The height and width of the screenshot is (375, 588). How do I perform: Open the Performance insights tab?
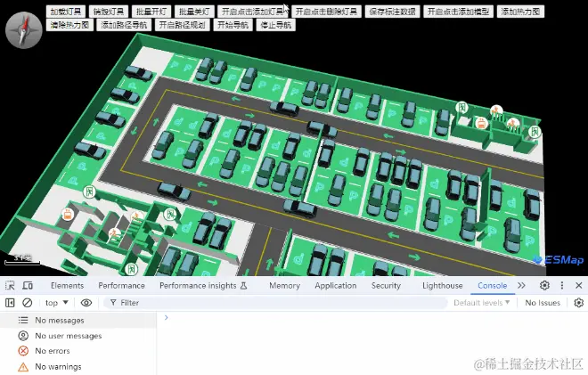tap(203, 285)
